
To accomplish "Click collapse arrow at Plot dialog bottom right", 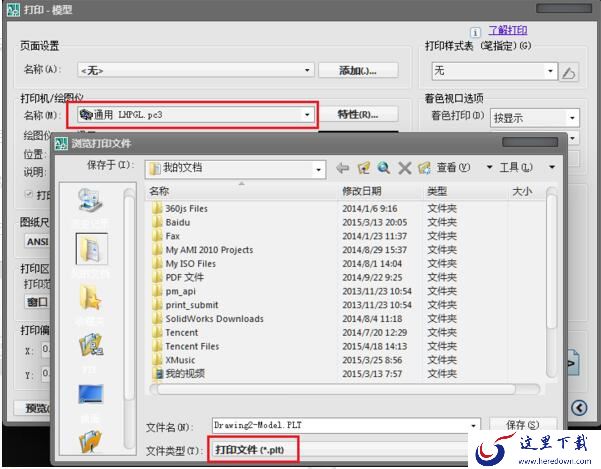I will point(579,408).
